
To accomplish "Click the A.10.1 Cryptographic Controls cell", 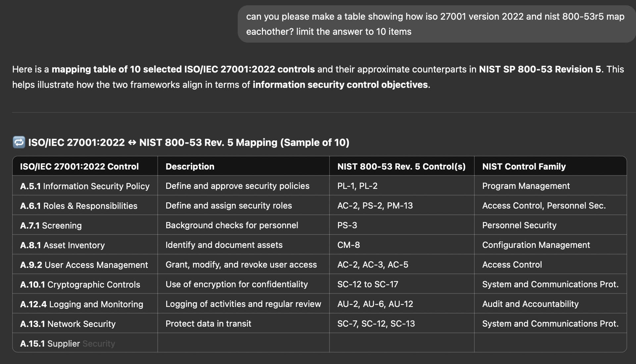I will (85, 284).
